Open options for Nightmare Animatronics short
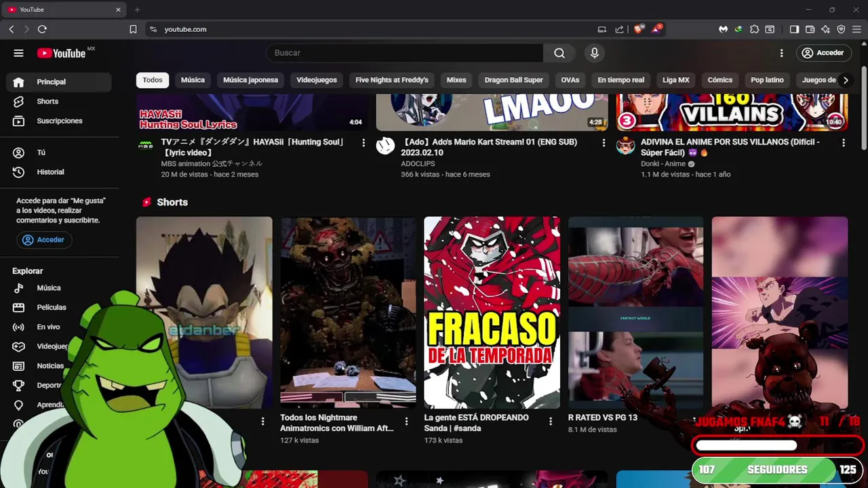The width and height of the screenshot is (868, 488). (x=407, y=422)
